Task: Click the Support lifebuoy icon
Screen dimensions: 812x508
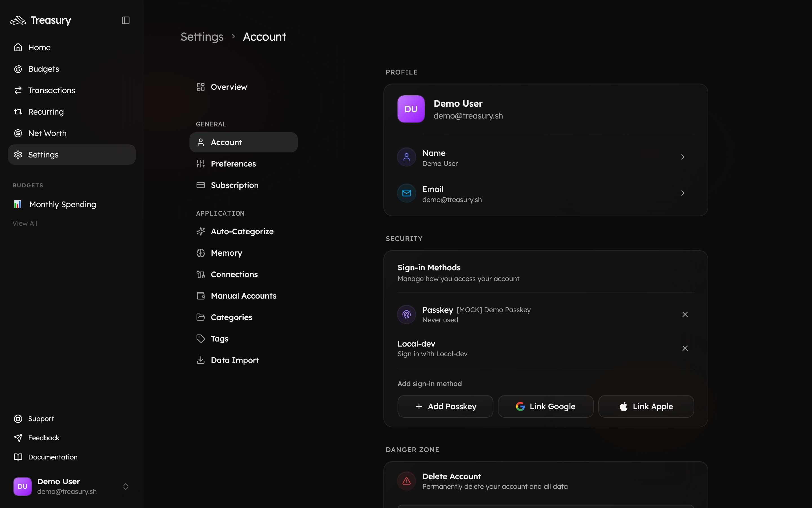Action: point(18,419)
